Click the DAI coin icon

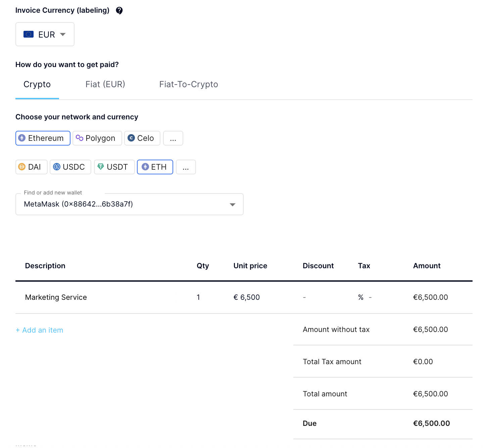pyautogui.click(x=22, y=167)
